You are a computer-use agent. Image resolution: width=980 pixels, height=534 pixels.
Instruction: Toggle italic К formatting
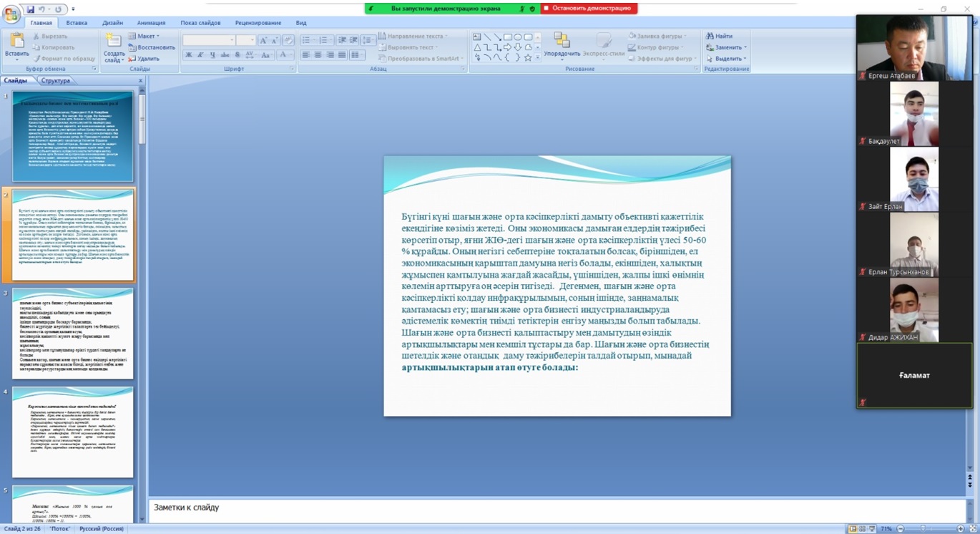tap(200, 55)
